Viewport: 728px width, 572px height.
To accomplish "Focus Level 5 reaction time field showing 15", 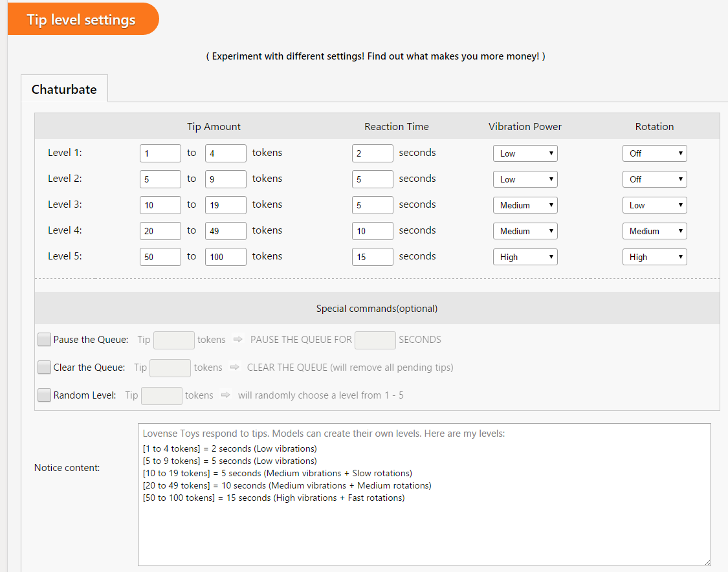I will tap(372, 257).
